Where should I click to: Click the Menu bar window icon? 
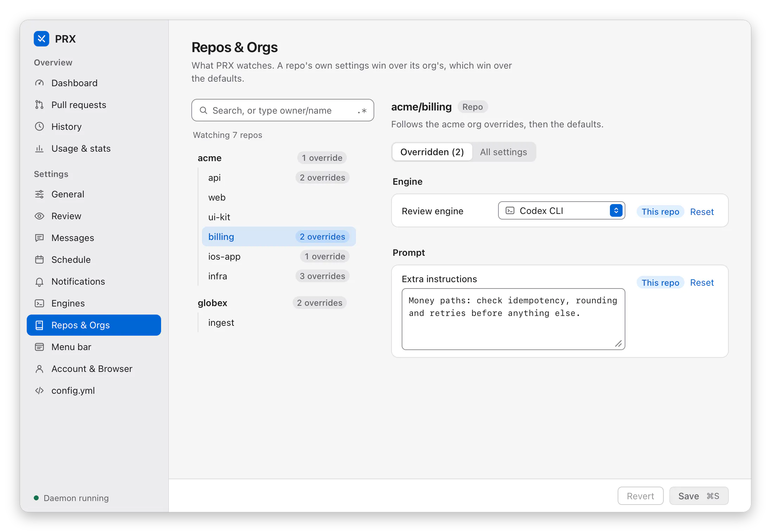[39, 347]
